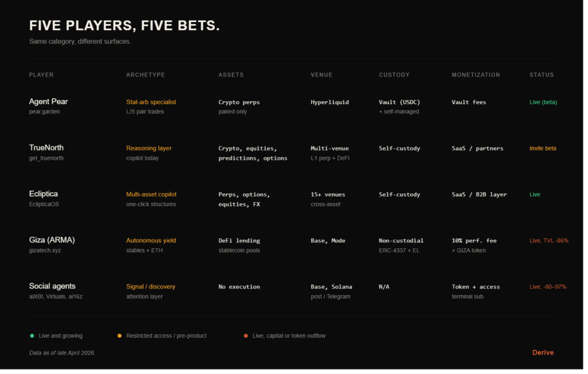Click the orange Restricted access legend dot
The width and height of the screenshot is (588, 374).
(x=119, y=336)
